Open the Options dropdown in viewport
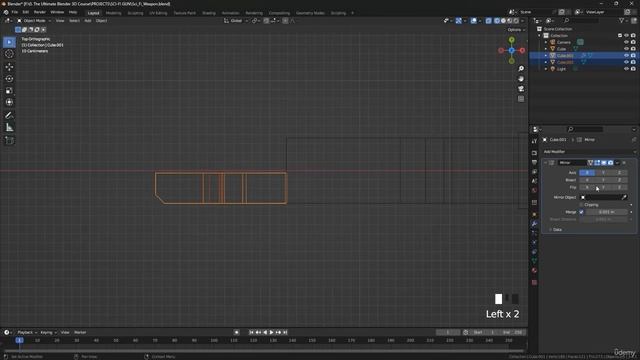Screen dimensions: 640x360 point(516,30)
